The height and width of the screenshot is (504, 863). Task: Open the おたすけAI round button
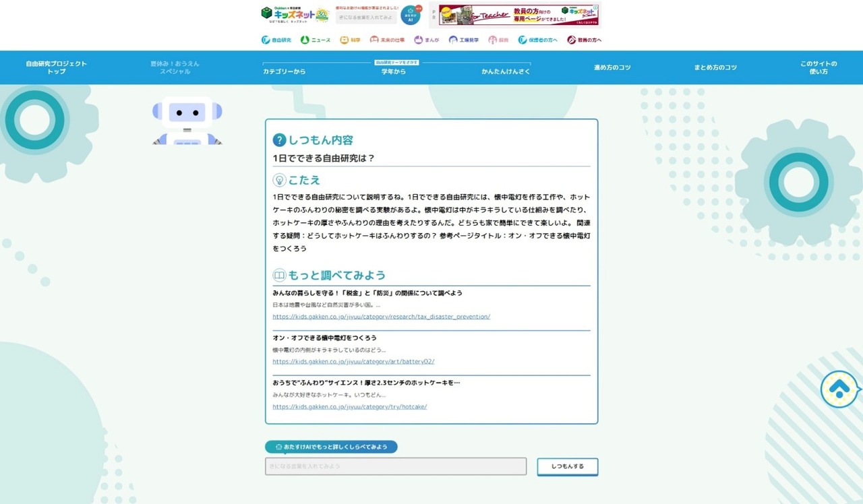click(411, 15)
